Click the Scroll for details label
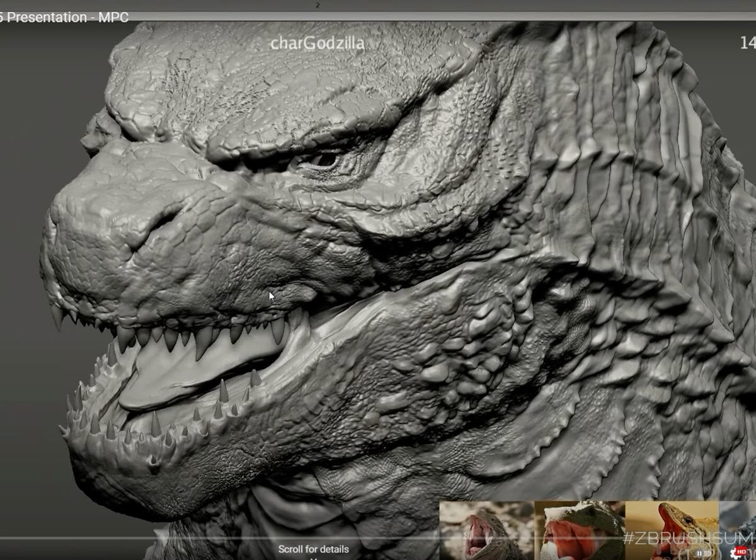This screenshot has height=560, width=756. point(313,549)
